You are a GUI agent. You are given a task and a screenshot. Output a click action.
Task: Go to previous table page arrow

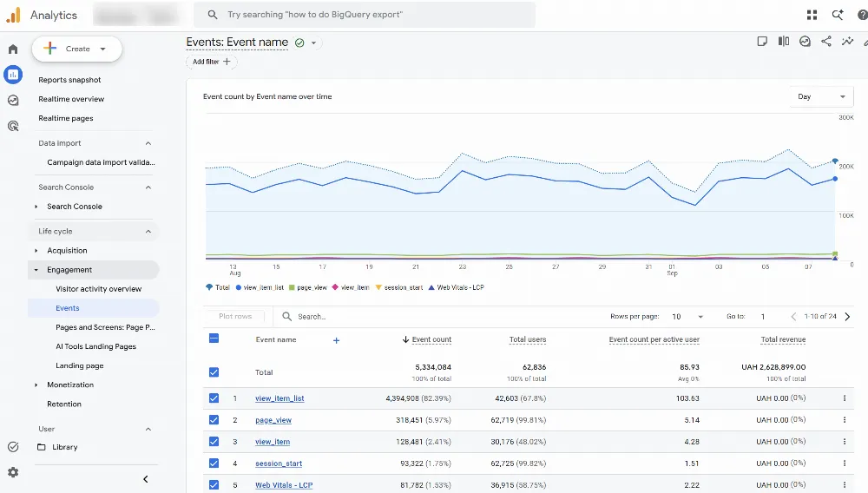click(793, 317)
